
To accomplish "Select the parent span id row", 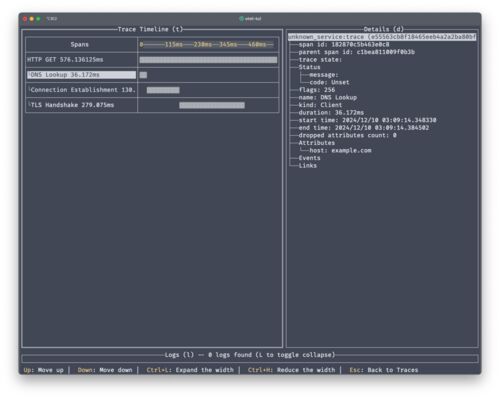I will point(357,52).
